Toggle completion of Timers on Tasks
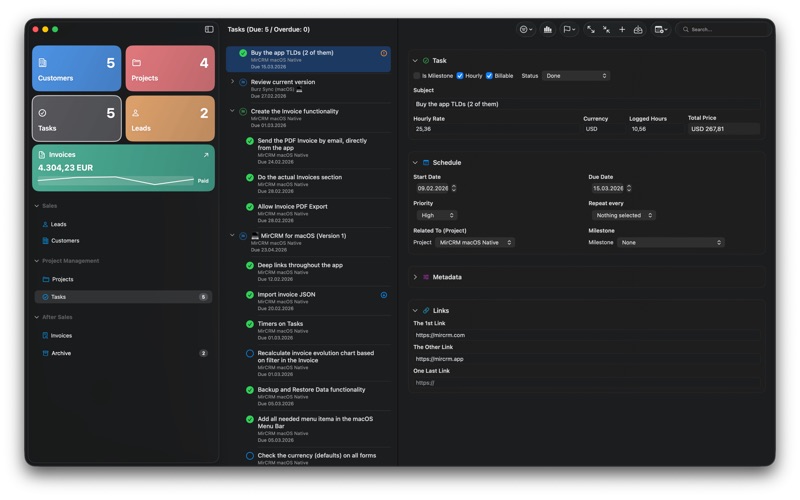Screen dimensions: 800x500 pos(250,324)
